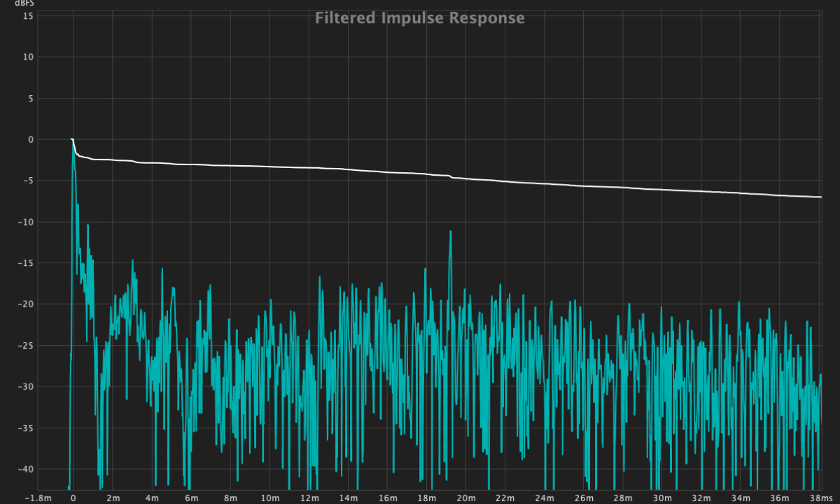Click the dBFS unit label on y-axis

(x=24, y=4)
